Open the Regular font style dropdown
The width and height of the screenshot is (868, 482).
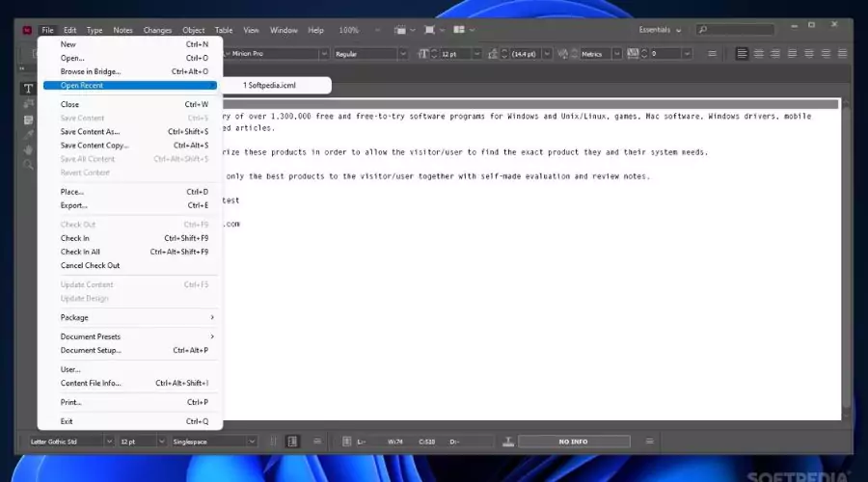coord(403,54)
